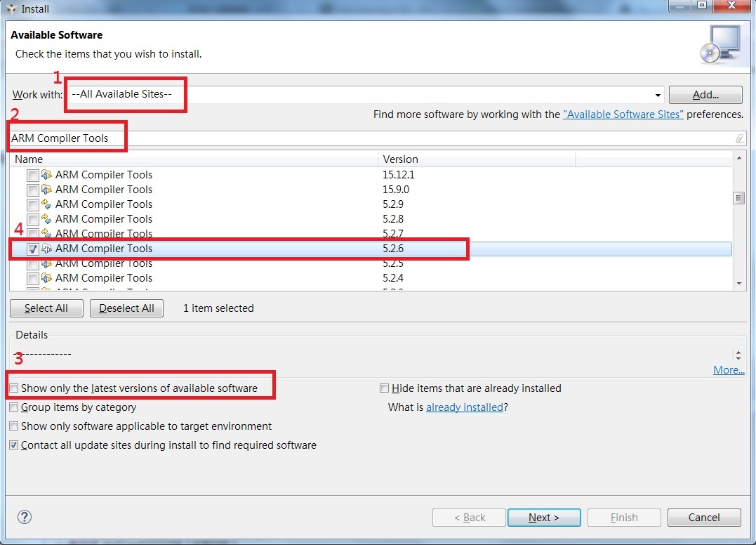Click the Name column header

pyautogui.click(x=194, y=159)
